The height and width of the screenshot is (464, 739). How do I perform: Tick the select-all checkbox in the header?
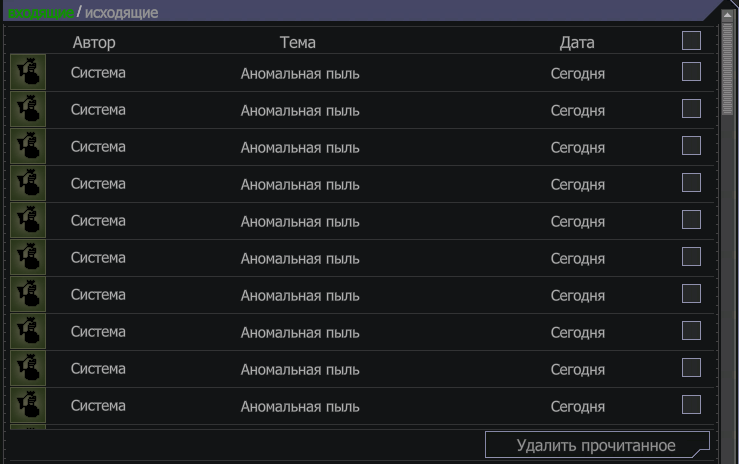point(691,41)
